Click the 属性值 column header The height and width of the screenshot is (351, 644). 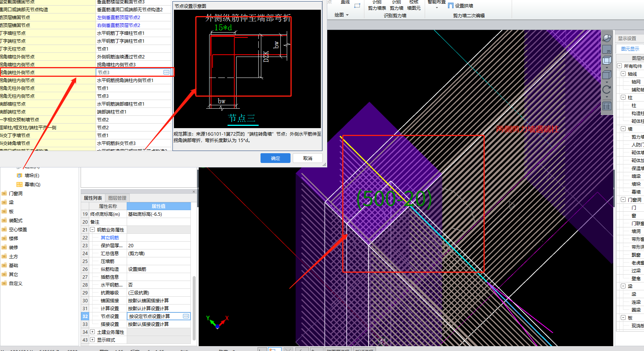[x=159, y=206]
